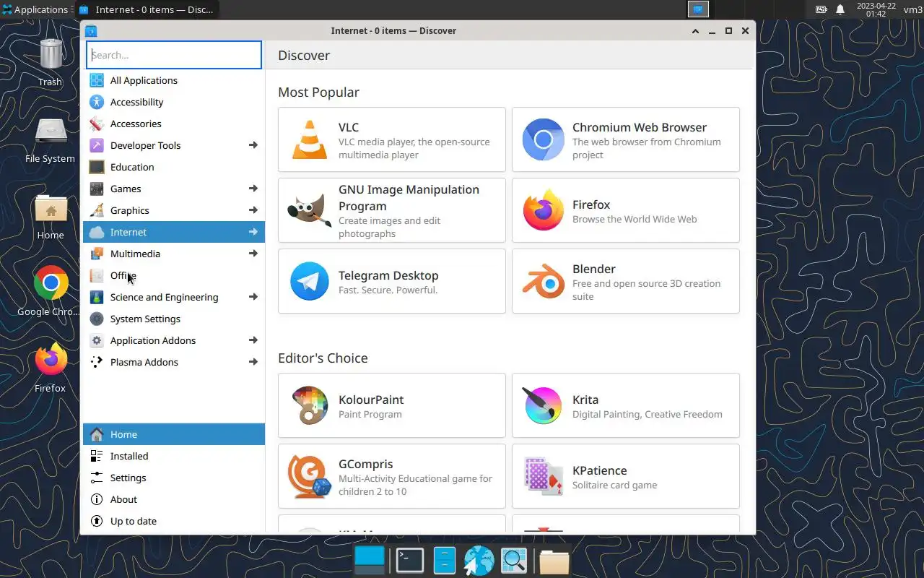924x578 pixels.
Task: Launch terminal from the bottom dock
Action: (409, 561)
